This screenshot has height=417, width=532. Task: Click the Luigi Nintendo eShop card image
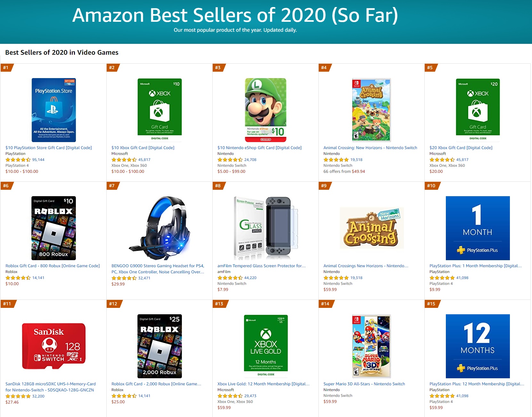click(x=266, y=110)
